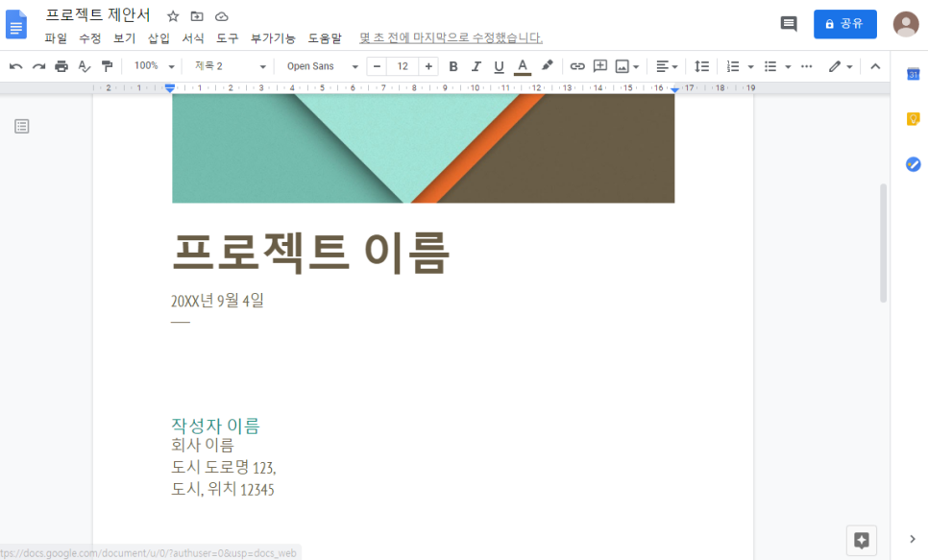Click the blue 공유 share button
This screenshot has height=560, width=928.
point(845,24)
